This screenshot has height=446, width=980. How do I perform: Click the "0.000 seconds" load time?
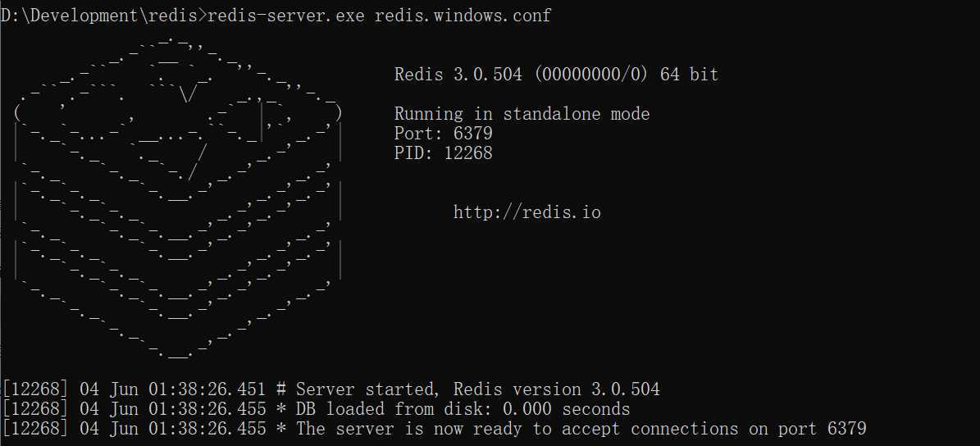(566, 409)
